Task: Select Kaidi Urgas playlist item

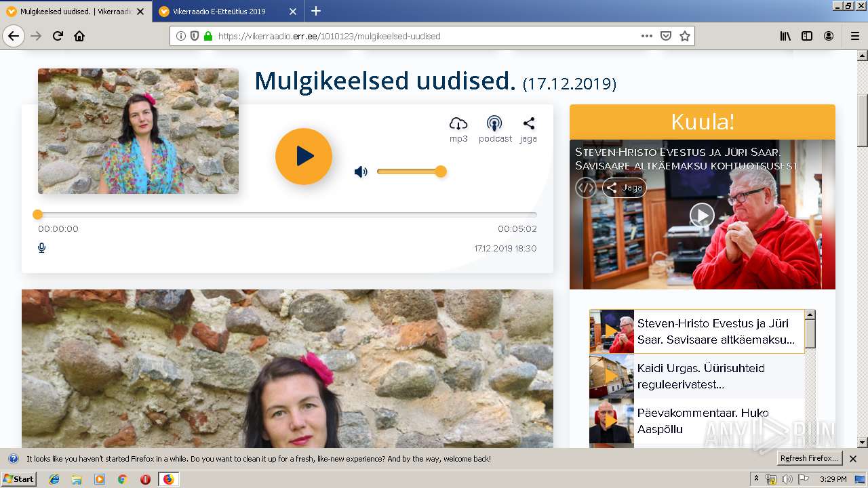Action: click(697, 376)
